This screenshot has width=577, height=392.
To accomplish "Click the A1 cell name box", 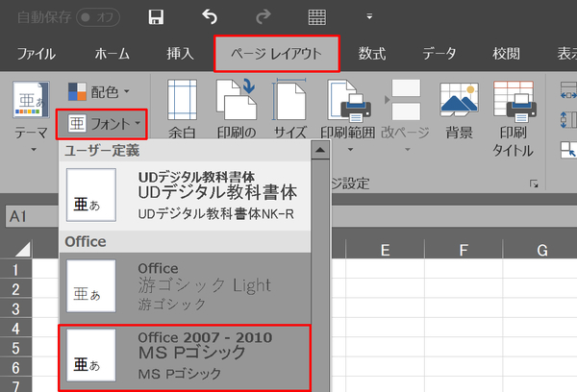I will (x=29, y=217).
